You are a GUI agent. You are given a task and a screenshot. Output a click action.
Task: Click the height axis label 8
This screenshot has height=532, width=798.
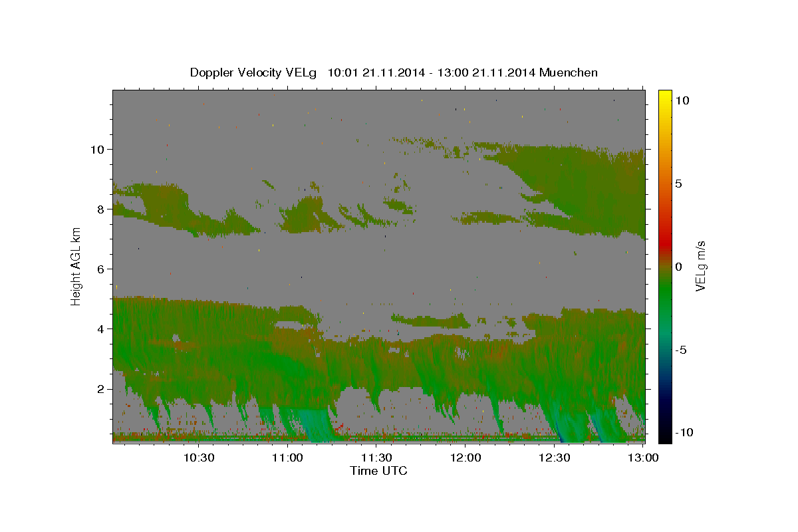coord(101,209)
